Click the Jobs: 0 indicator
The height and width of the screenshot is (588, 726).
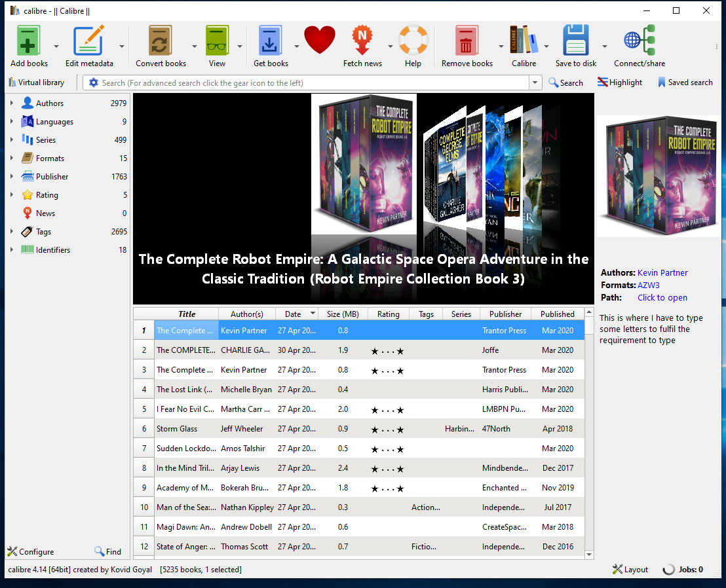pyautogui.click(x=683, y=570)
